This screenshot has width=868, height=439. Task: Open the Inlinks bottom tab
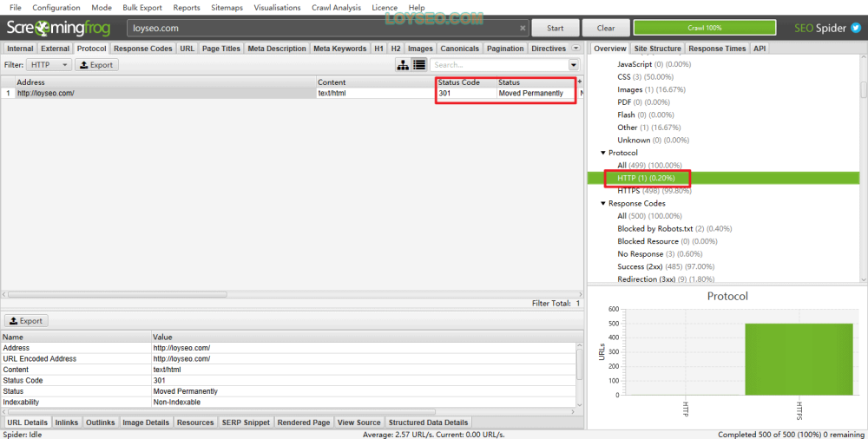[67, 422]
